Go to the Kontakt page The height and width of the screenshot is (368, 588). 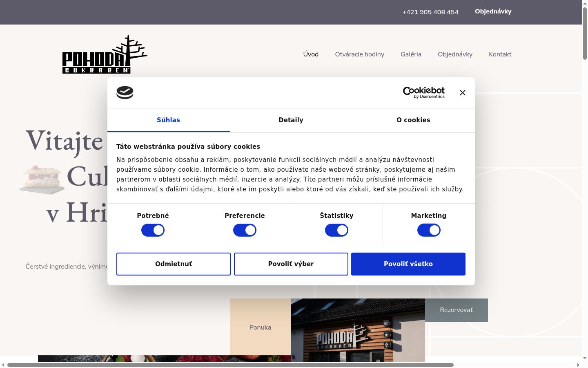(500, 54)
